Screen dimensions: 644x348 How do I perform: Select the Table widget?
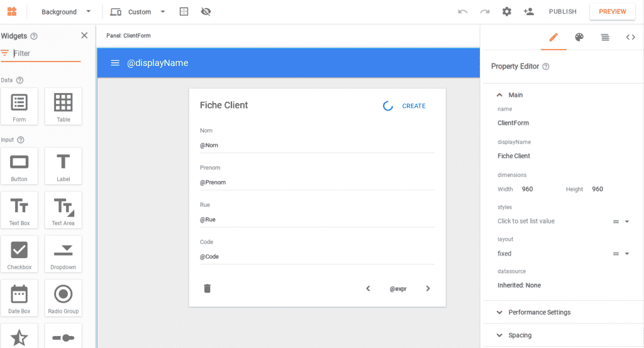pos(64,106)
